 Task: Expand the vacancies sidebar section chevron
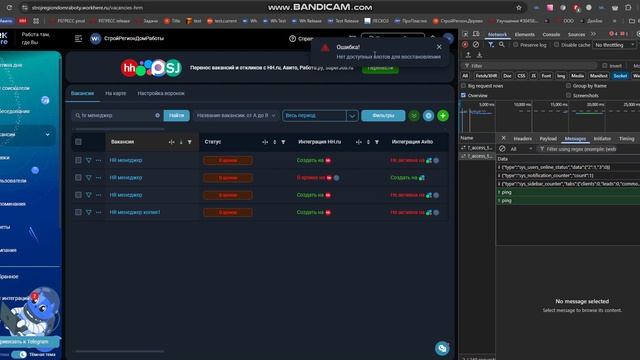click(48, 134)
